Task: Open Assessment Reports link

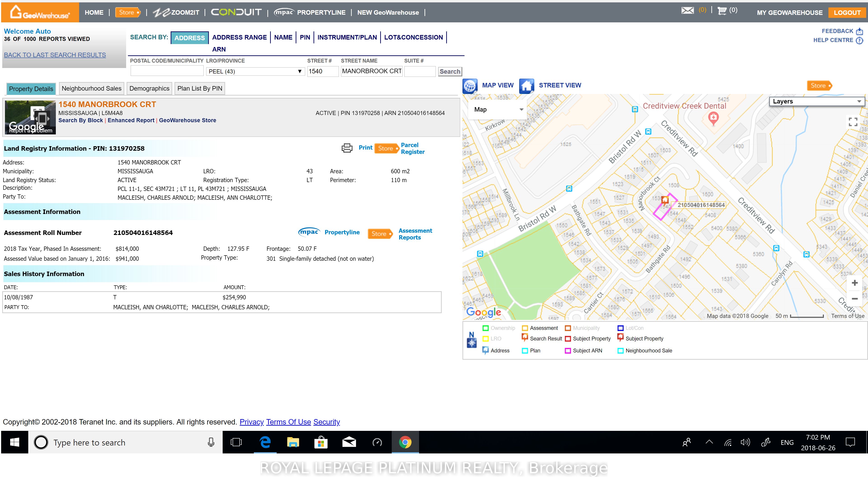Action: click(415, 234)
